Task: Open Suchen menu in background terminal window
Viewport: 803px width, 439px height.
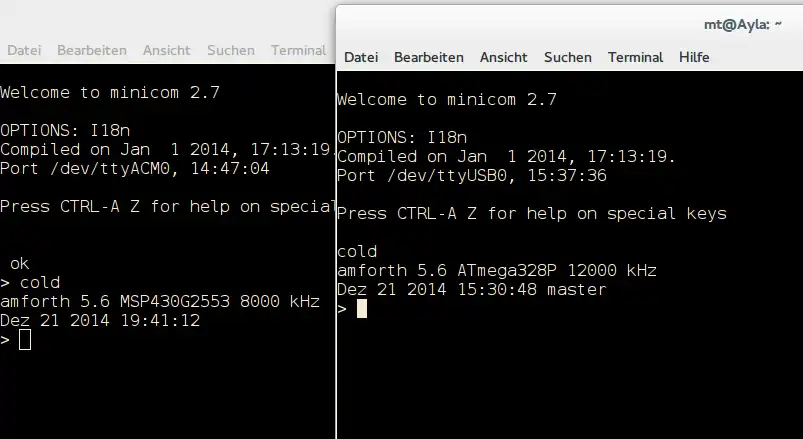Action: 230,50
